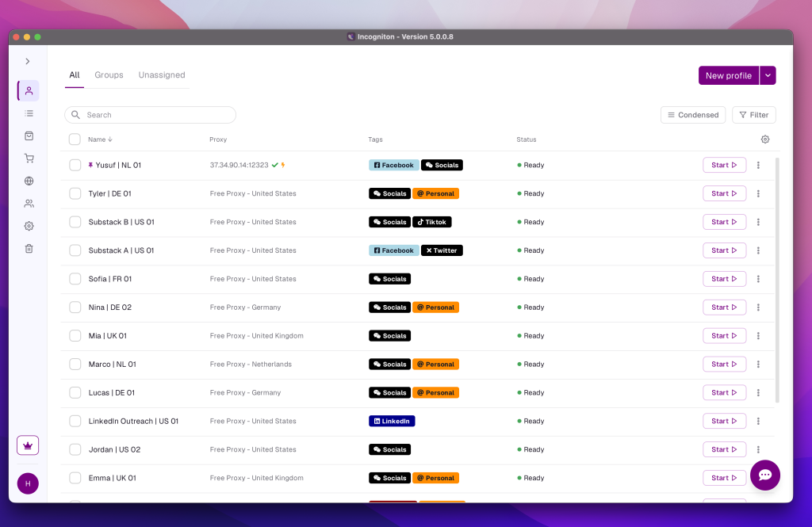Image resolution: width=812 pixels, height=527 pixels.
Task: Expand the sidebar with the chevron
Action: [28, 61]
